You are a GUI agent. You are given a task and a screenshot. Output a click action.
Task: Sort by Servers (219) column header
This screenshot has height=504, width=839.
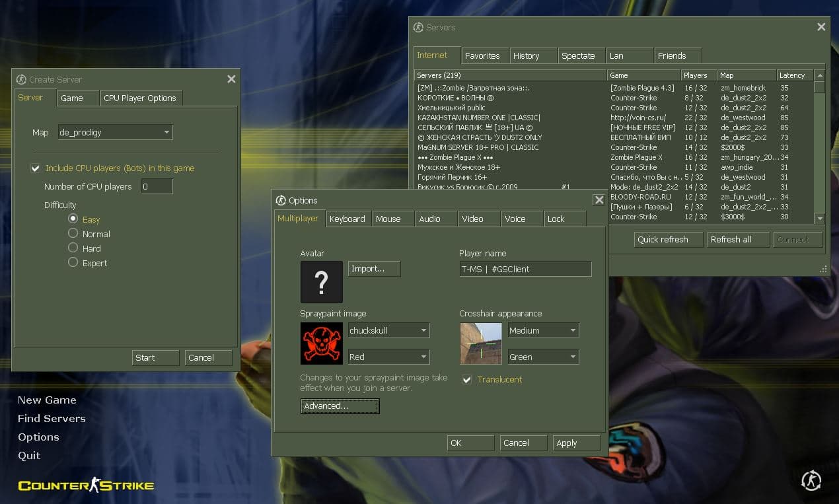pos(510,75)
